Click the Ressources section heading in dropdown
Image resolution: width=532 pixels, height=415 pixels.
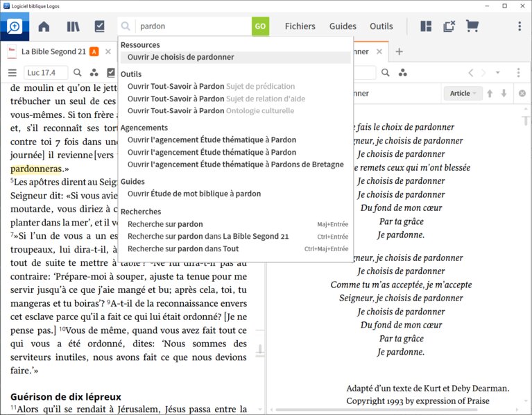click(x=140, y=45)
